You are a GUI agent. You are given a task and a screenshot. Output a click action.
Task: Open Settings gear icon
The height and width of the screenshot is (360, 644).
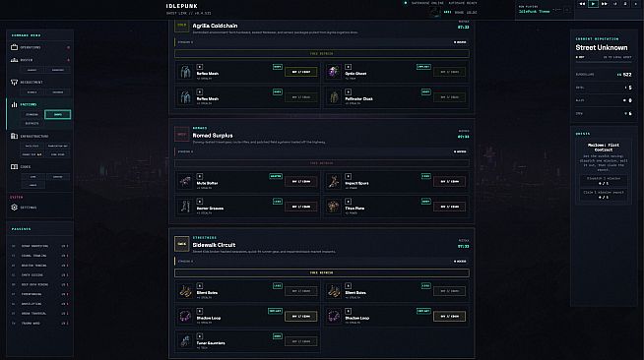click(x=14, y=208)
